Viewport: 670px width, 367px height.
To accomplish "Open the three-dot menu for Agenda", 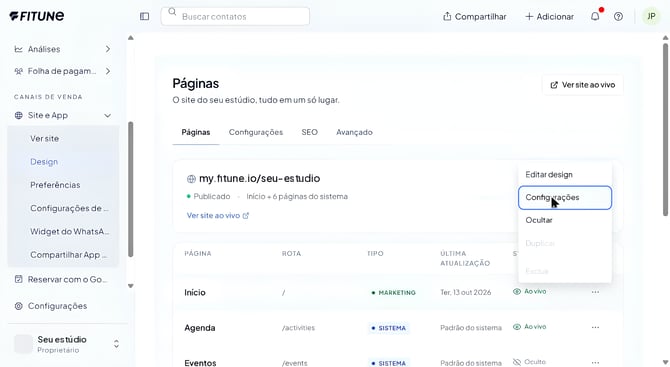I will (x=595, y=327).
